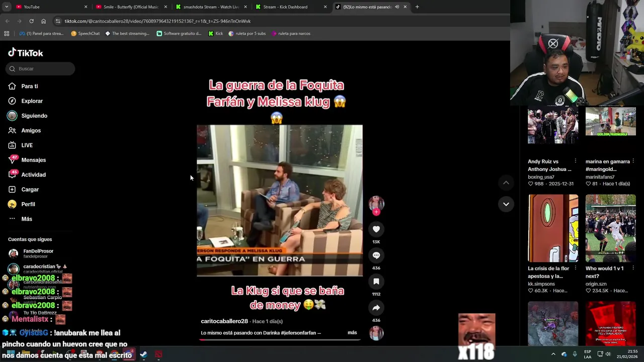Open options menu for Andy Ruiz video
The image size is (644, 362).
point(575,161)
